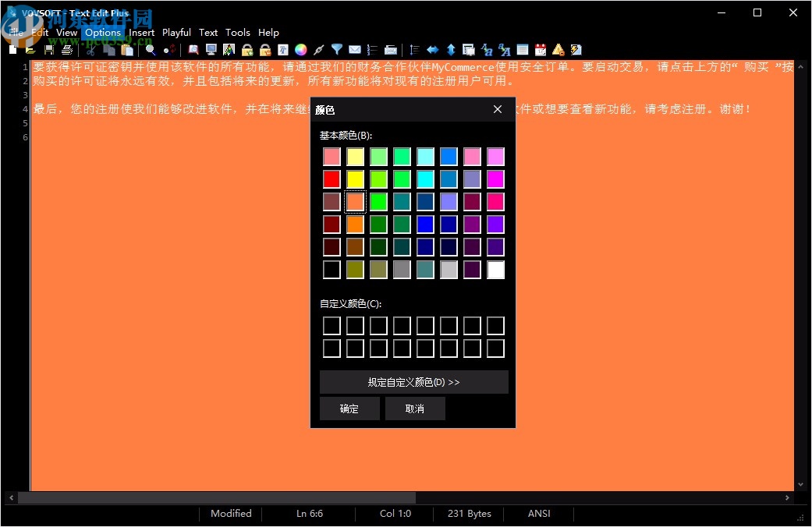This screenshot has height=527, width=812.
Task: Click the ANSI encoding indicator in the status bar
Action: 539,514
